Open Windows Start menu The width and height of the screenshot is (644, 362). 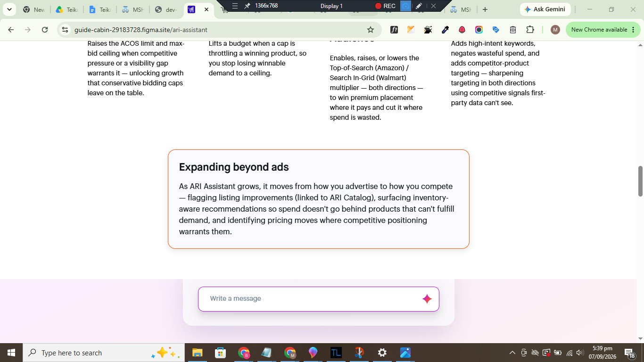[x=11, y=353]
